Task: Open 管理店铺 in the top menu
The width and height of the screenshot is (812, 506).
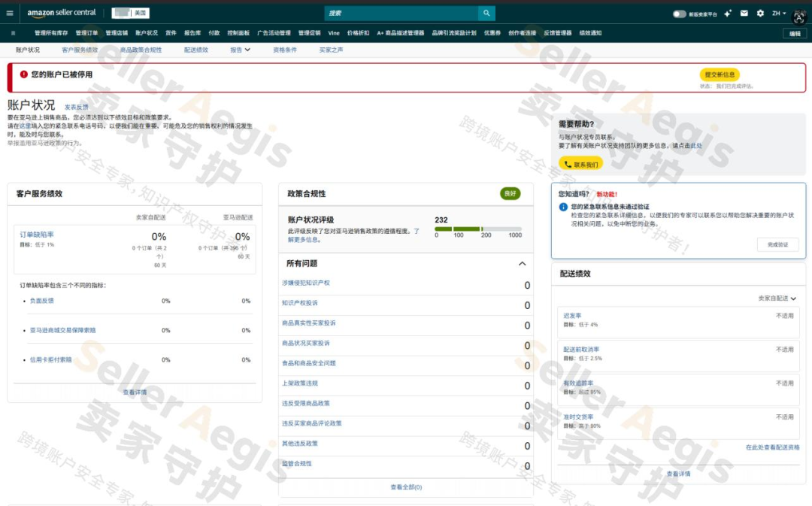Action: (x=117, y=33)
